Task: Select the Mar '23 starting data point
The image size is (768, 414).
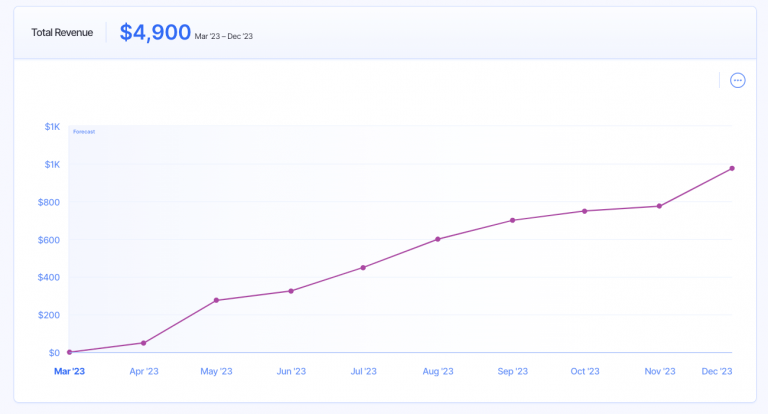Action: [x=69, y=352]
